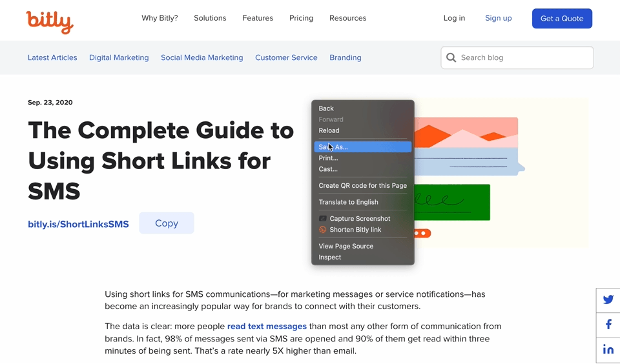Screen dimensions: 620x364
Task: Share article on LinkedIn
Action: 608,349
